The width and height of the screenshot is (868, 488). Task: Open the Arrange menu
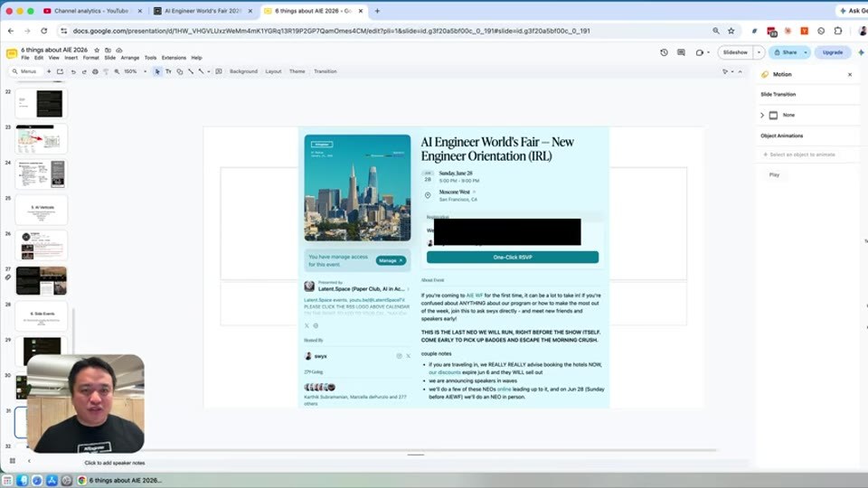[130, 58]
